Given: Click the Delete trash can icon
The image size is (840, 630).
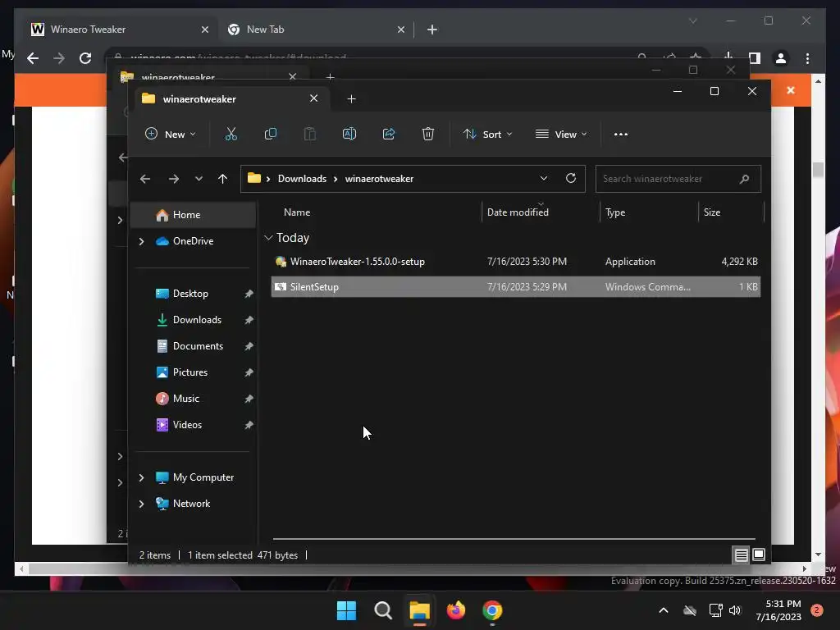Looking at the screenshot, I should [427, 134].
